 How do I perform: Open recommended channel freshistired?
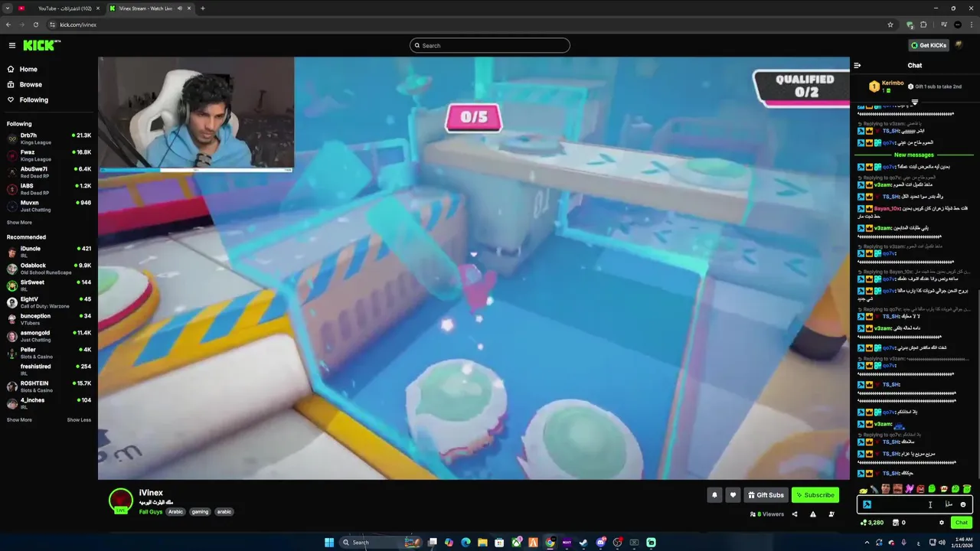[49, 369]
